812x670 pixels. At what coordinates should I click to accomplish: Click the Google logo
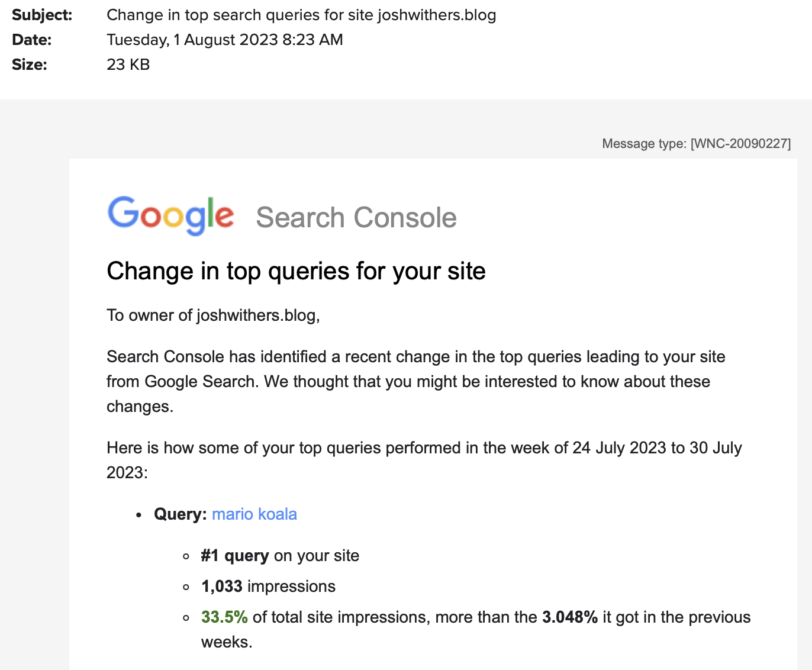170,215
